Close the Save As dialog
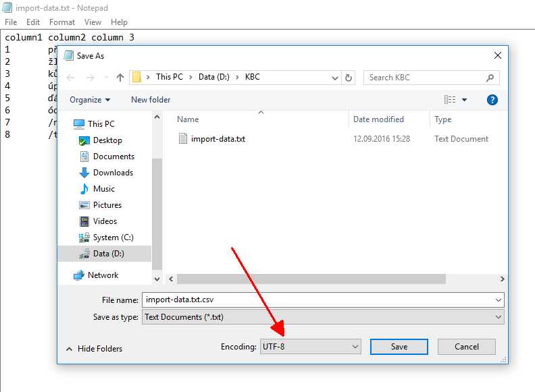535x392 pixels. [x=497, y=55]
